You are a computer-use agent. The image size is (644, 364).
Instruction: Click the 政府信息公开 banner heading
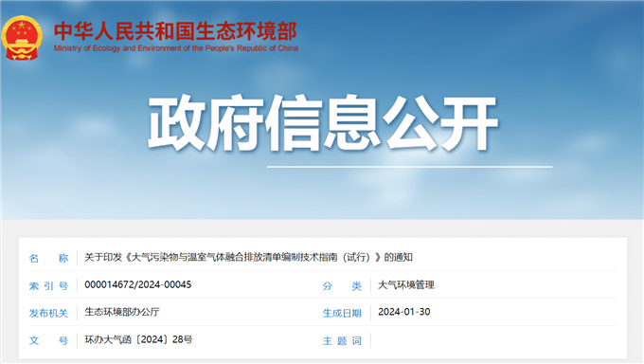click(323, 123)
